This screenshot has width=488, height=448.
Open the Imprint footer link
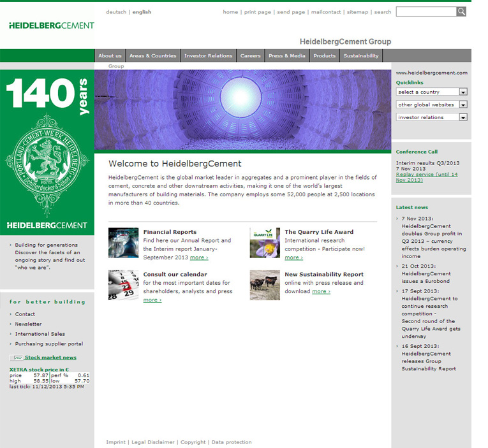115,442
